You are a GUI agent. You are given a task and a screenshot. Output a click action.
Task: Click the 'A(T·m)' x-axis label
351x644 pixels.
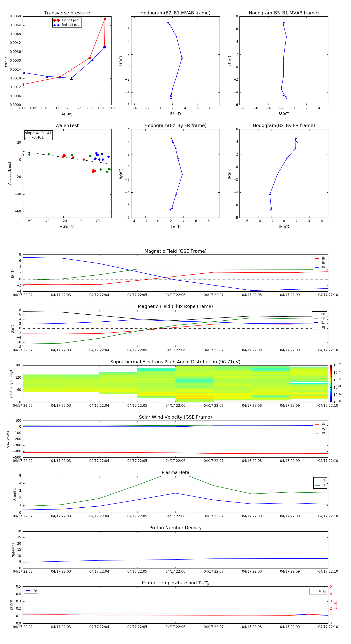click(x=67, y=114)
